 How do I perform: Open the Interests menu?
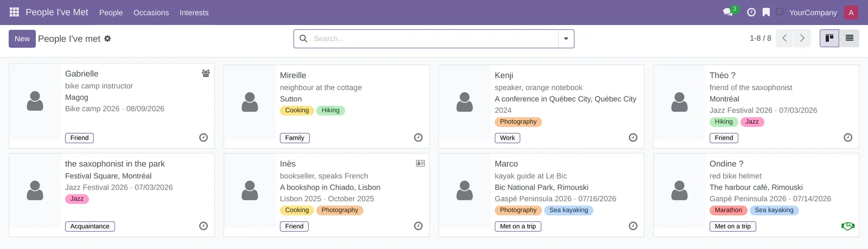[194, 12]
